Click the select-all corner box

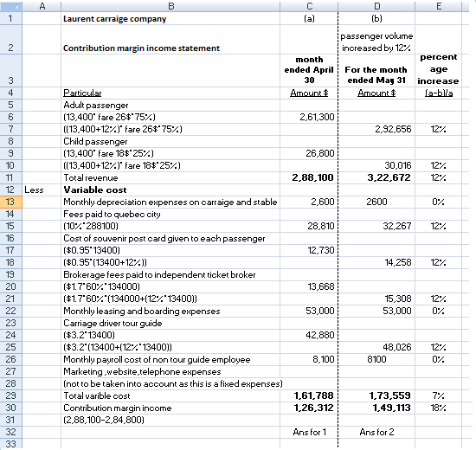pyautogui.click(x=11, y=6)
